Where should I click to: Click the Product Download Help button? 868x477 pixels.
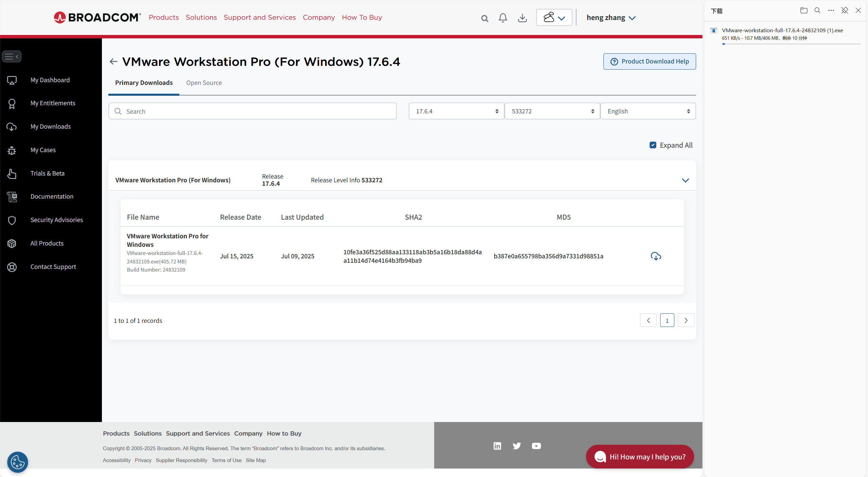click(649, 61)
